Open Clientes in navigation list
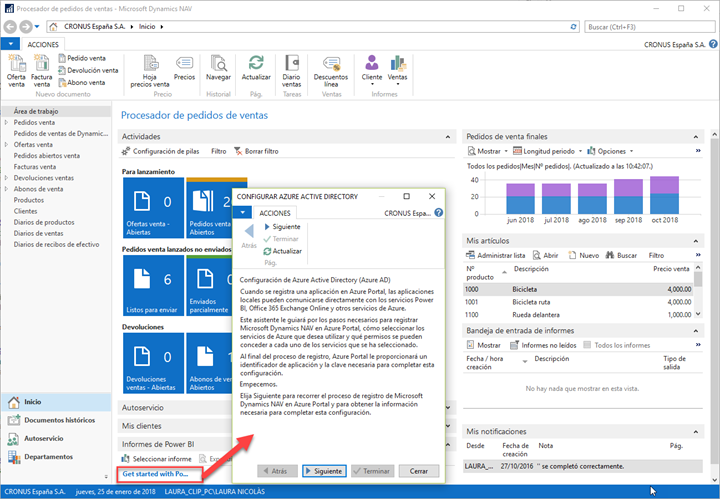Screen dimensions: 720x499 click(x=25, y=211)
